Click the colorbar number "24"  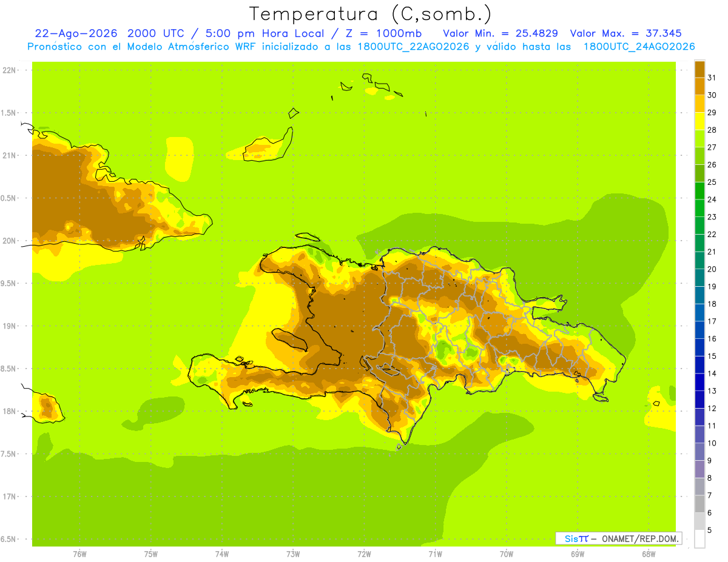click(712, 199)
